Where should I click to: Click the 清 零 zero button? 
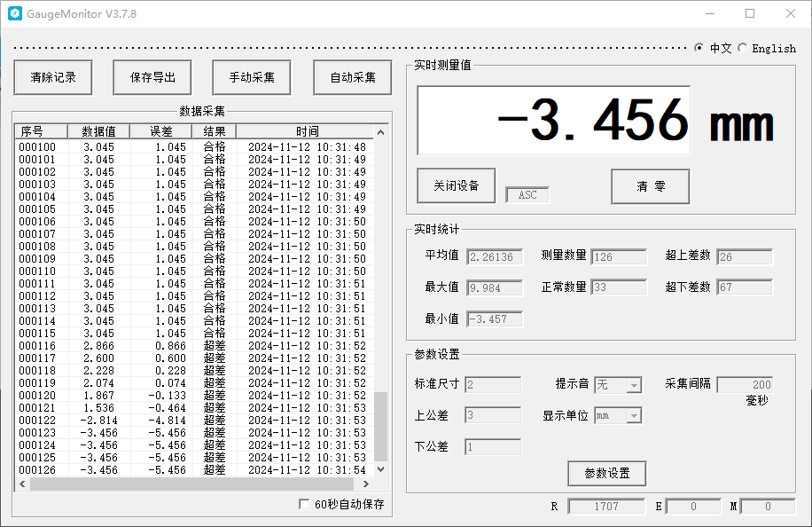[651, 186]
